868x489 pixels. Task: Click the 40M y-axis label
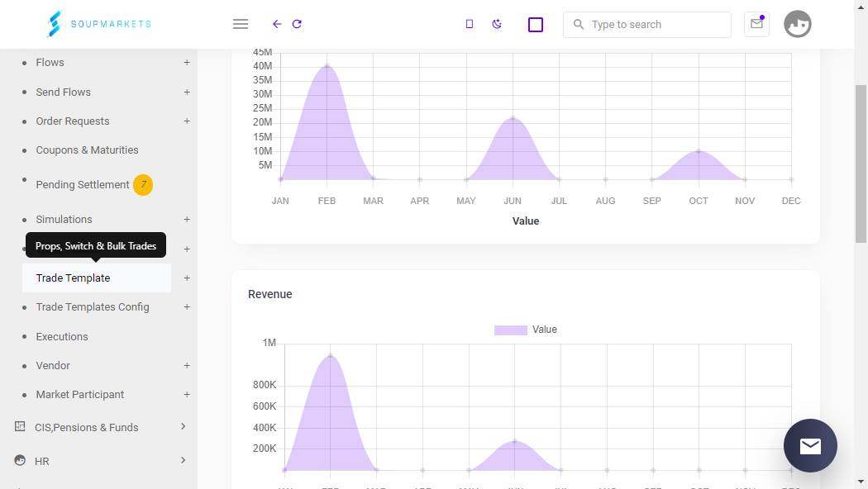[x=262, y=66]
